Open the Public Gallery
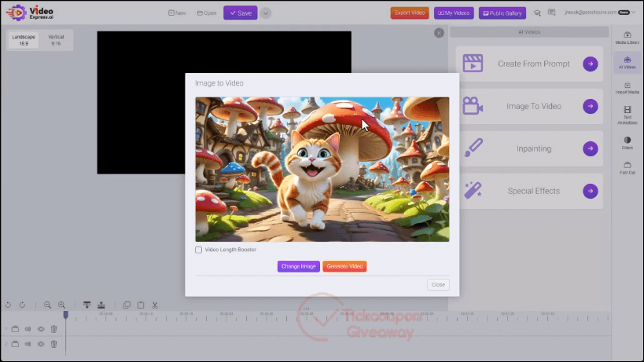The height and width of the screenshot is (362, 644). click(502, 13)
